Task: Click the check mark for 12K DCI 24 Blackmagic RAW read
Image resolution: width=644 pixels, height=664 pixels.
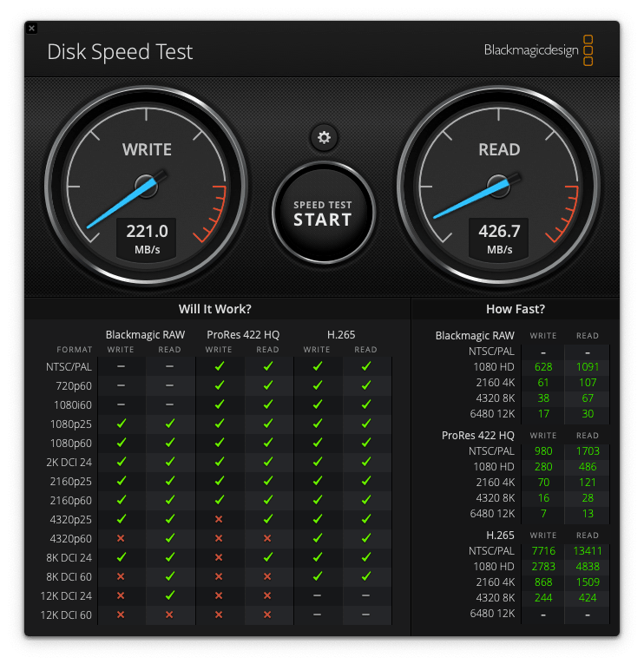Action: [x=170, y=595]
